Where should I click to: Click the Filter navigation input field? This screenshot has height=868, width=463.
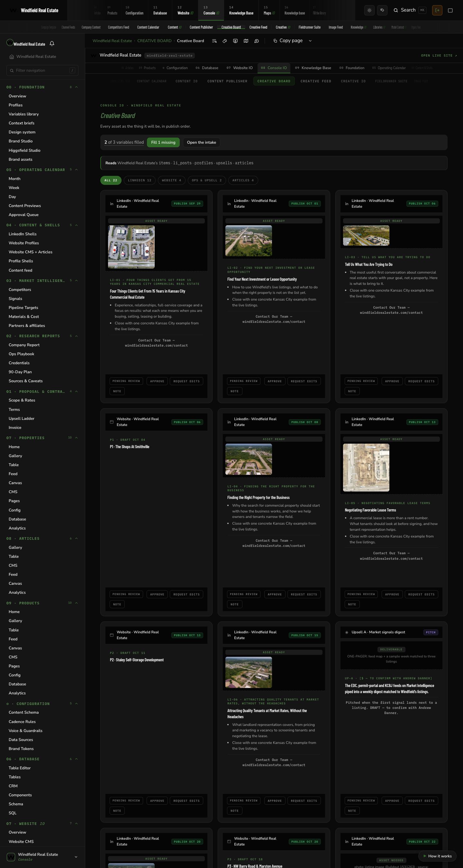[x=42, y=70]
